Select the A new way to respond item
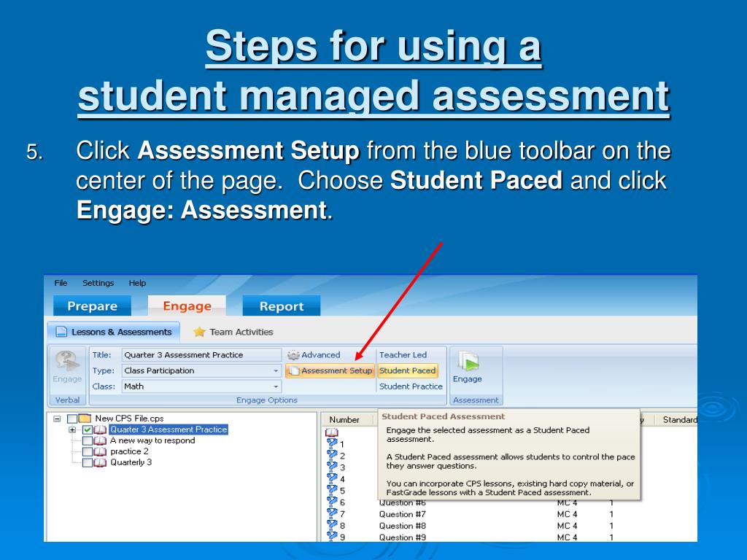This screenshot has height=560, width=747. pos(153,440)
